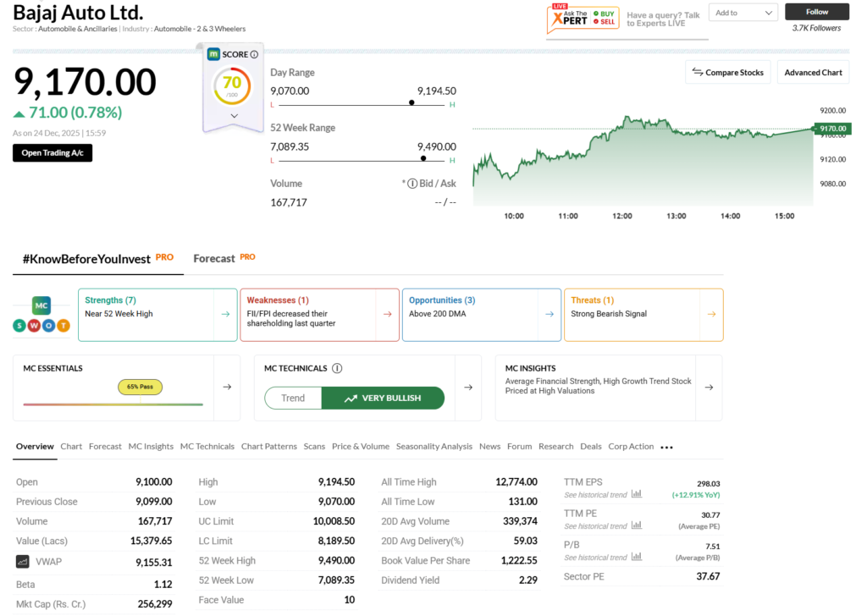Show more tabs via three-dots overflow

(667, 447)
